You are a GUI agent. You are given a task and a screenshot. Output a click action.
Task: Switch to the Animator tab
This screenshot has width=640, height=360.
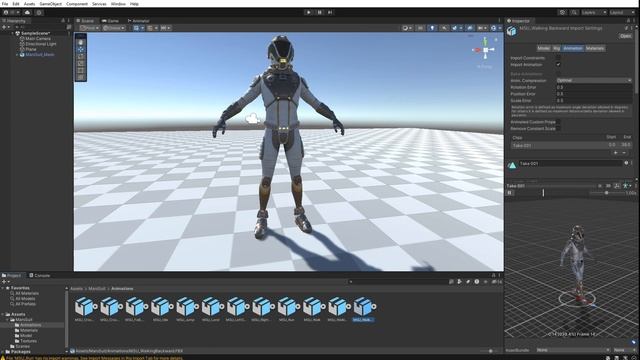coord(139,21)
